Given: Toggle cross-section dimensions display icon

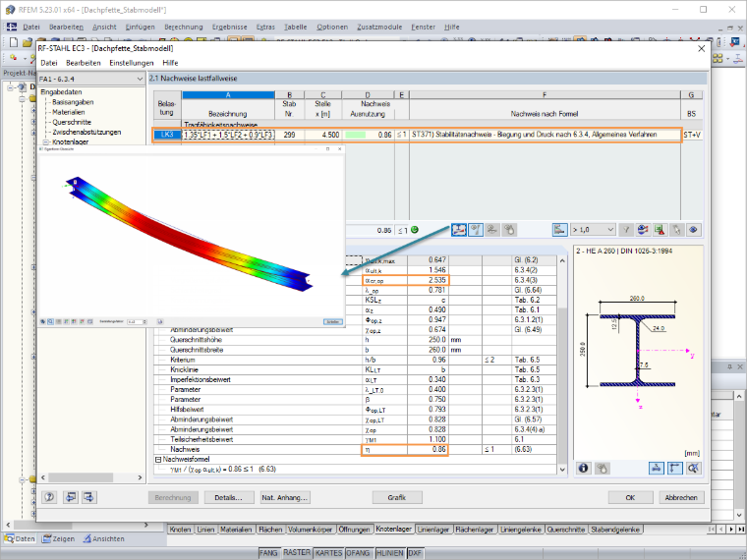Looking at the screenshot, I should pos(657,468).
